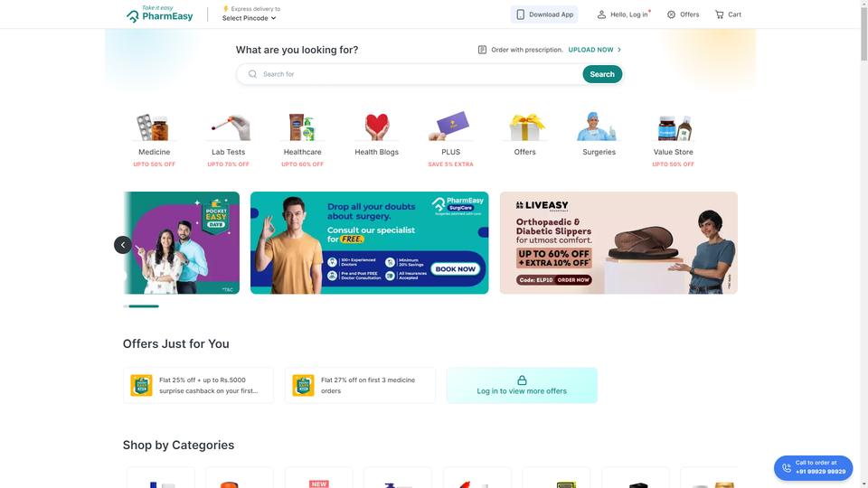Go to previous banner with the left arrow
868x488 pixels.
point(123,245)
